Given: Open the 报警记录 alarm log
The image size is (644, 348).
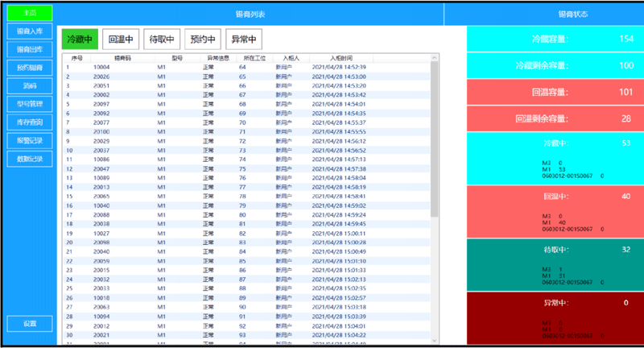Looking at the screenshot, I should point(30,140).
